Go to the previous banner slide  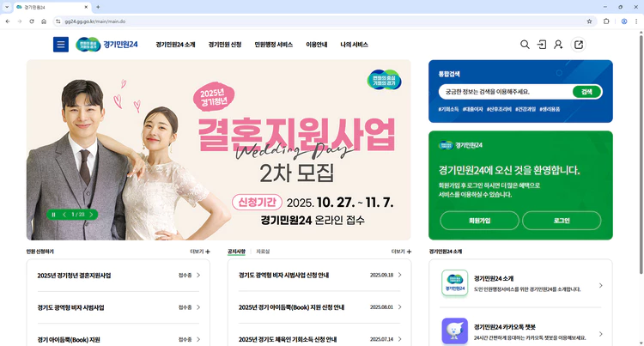[64, 215]
